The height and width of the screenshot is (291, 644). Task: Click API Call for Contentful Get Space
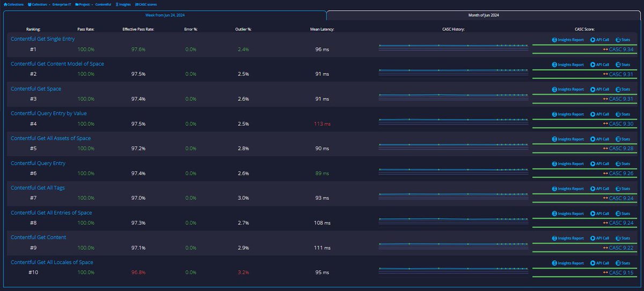(599, 89)
